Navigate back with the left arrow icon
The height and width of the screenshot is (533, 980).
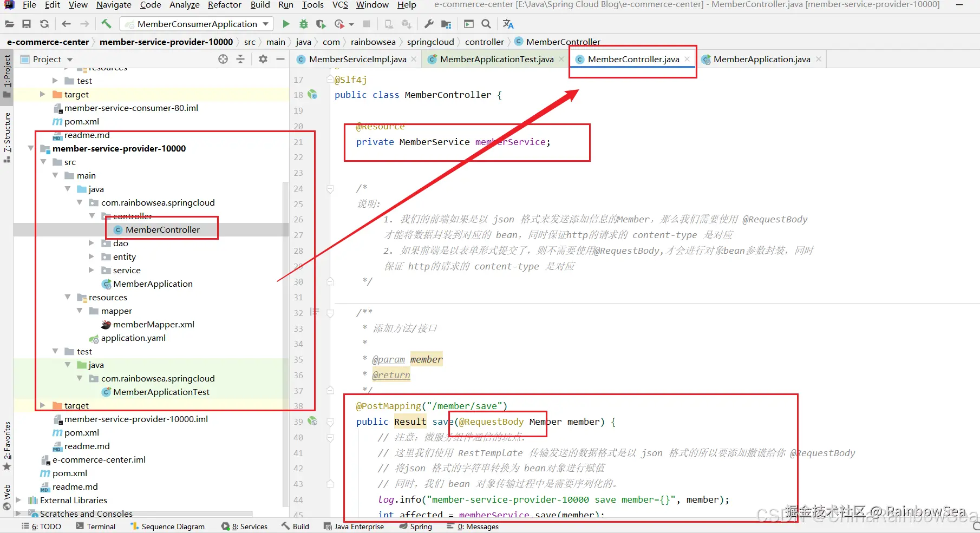tap(66, 24)
